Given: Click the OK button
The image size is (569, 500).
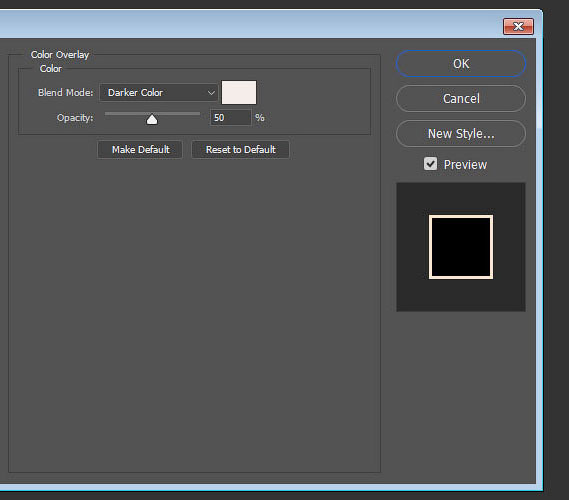Looking at the screenshot, I should [x=461, y=64].
